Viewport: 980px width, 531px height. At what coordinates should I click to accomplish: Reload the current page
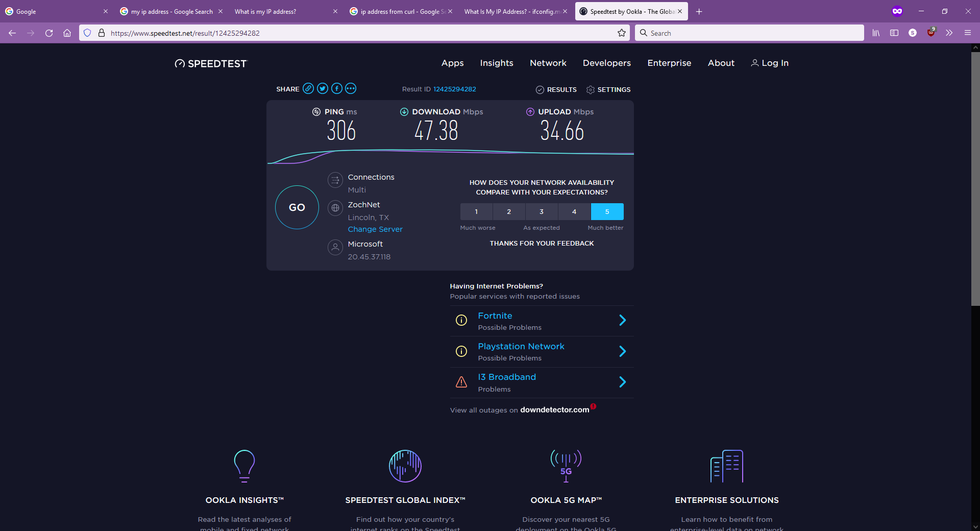tap(49, 33)
